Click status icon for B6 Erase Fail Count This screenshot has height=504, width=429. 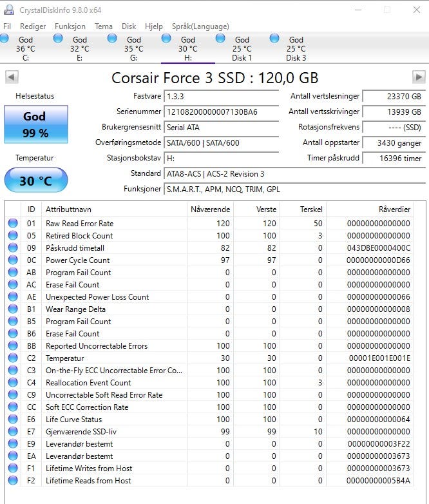[13, 333]
